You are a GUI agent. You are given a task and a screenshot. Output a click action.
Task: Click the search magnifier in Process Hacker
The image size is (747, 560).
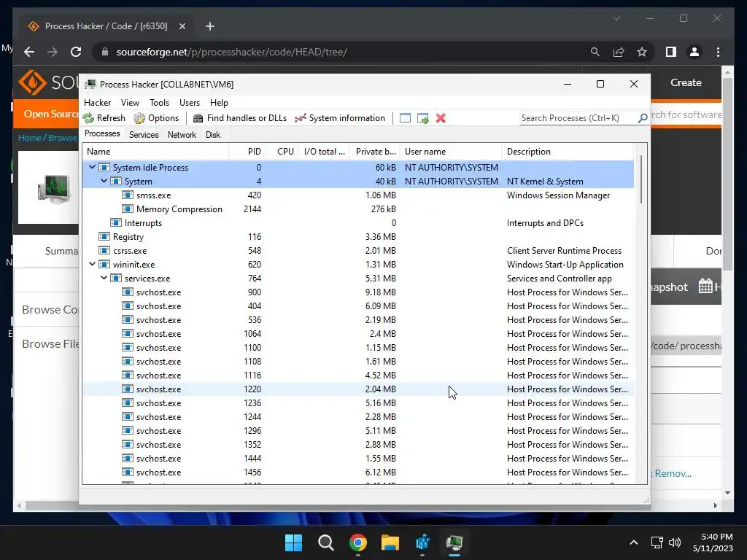tap(643, 117)
